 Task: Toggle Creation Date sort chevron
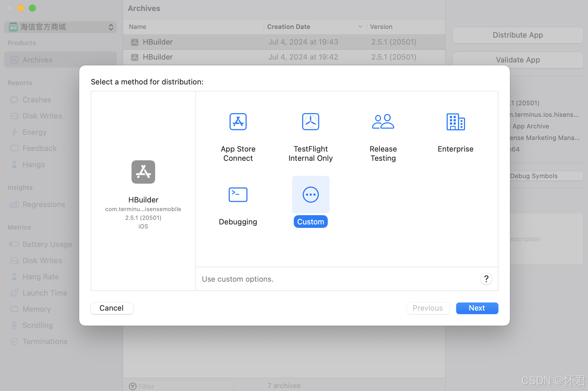[x=360, y=27]
